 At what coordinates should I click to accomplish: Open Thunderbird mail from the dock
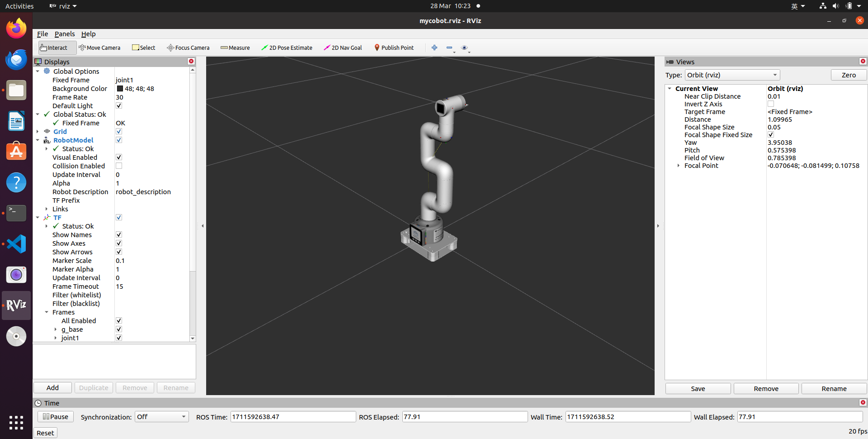pos(16,59)
